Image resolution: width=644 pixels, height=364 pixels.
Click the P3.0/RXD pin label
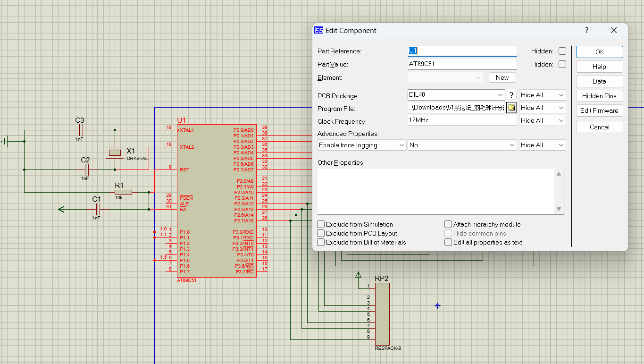243,232
